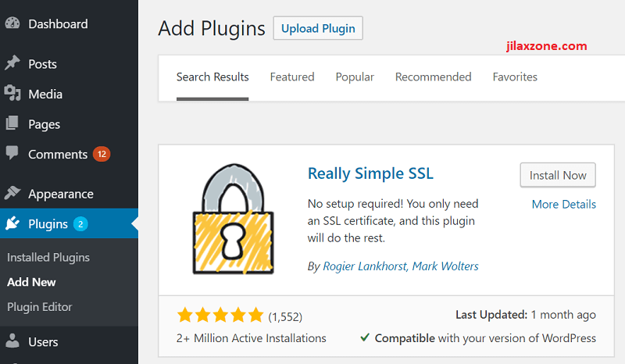Switch to the Search Results tab

212,77
